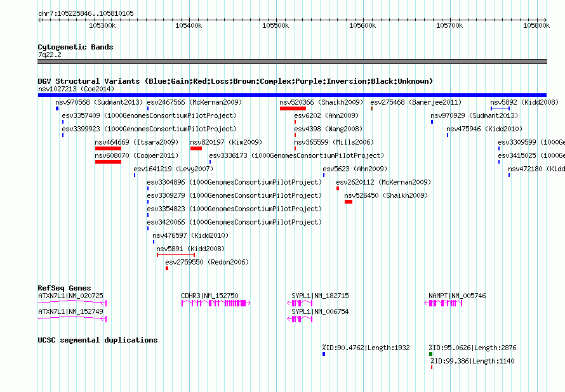Click the 105500k ruler position label
565x392 pixels.
[276, 25]
